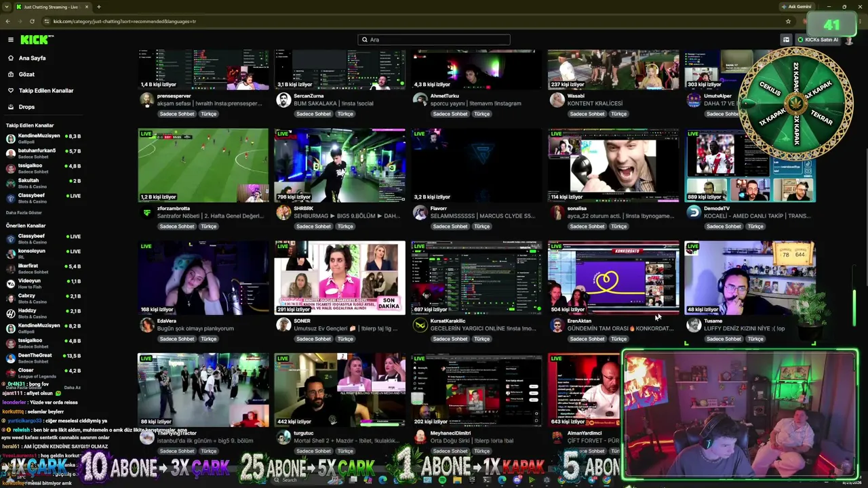Open sonalisa's stream thumbnail
The height and width of the screenshot is (488, 868).
(613, 165)
